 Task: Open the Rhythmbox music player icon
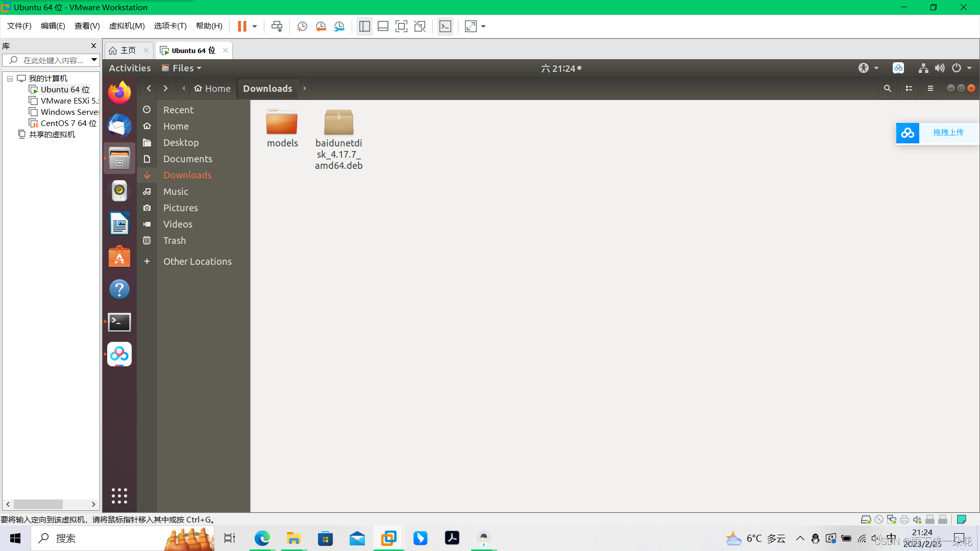(119, 191)
